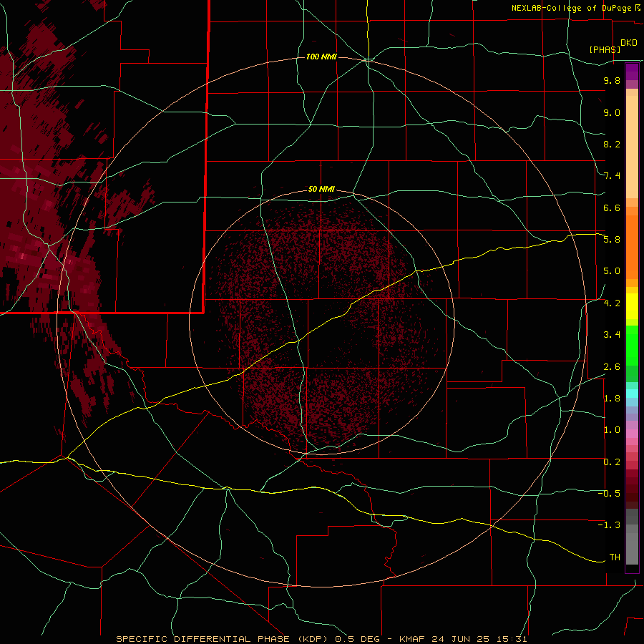This screenshot has height=644, width=644.
Task: Click the 9.8 scale value
Action: tap(612, 80)
